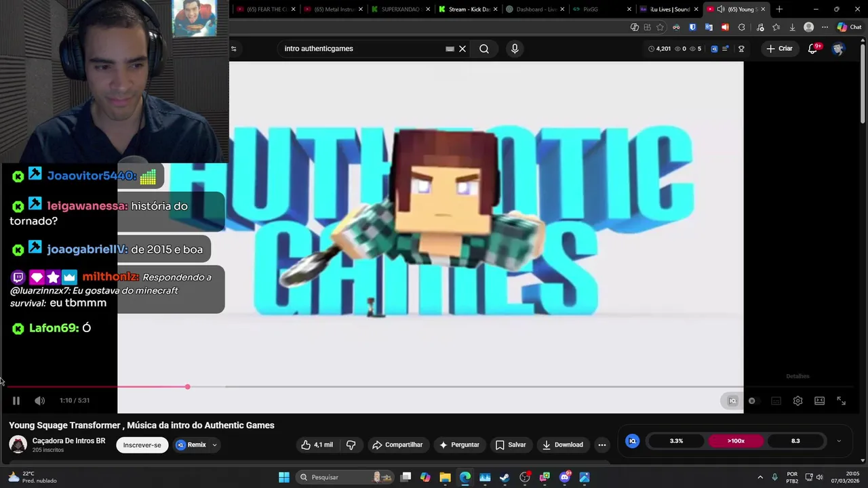Open File Explorer from the taskbar
Viewport: 868px width, 488px height.
(x=445, y=477)
